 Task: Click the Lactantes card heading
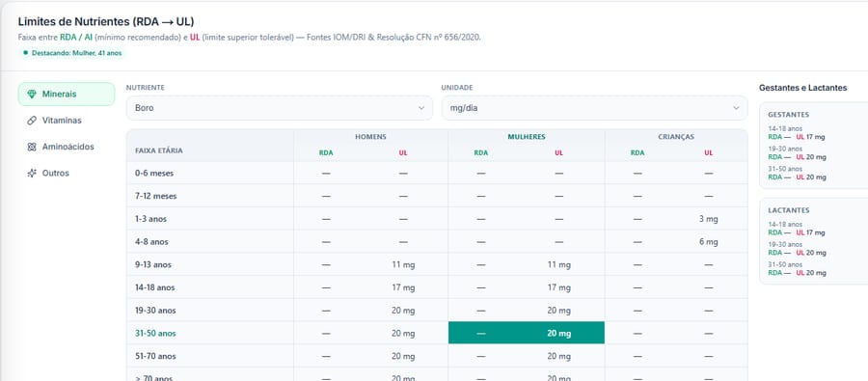point(788,210)
